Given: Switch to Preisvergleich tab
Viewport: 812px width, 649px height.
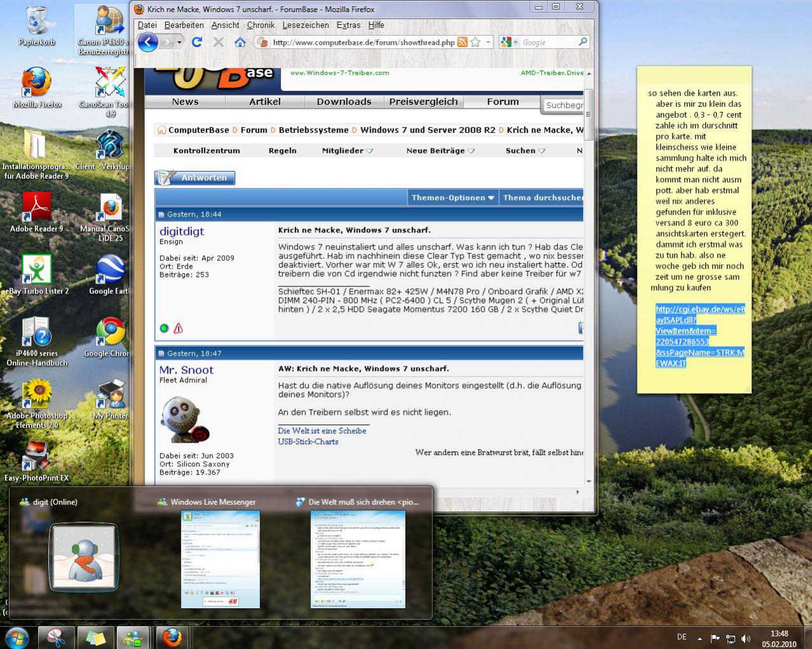Looking at the screenshot, I should click(x=423, y=102).
